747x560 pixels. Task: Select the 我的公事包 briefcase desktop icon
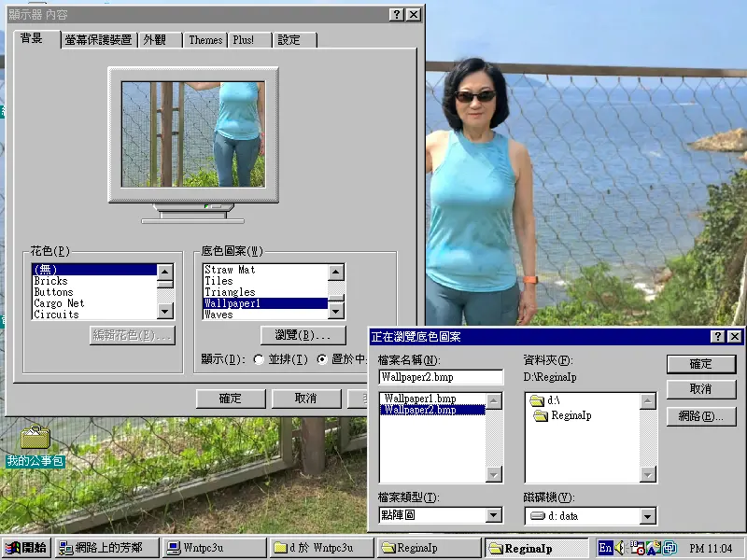tap(35, 445)
